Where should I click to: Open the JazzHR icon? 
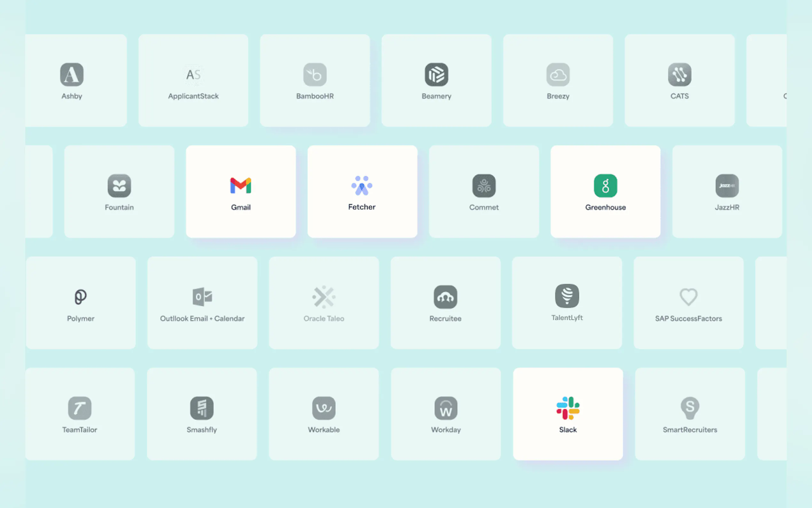(727, 186)
